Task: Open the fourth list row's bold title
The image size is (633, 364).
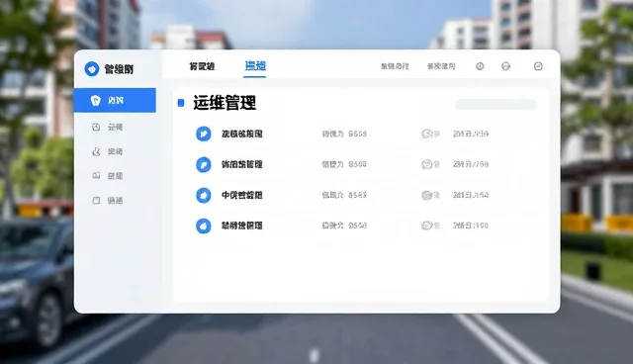Action: pyautogui.click(x=241, y=226)
